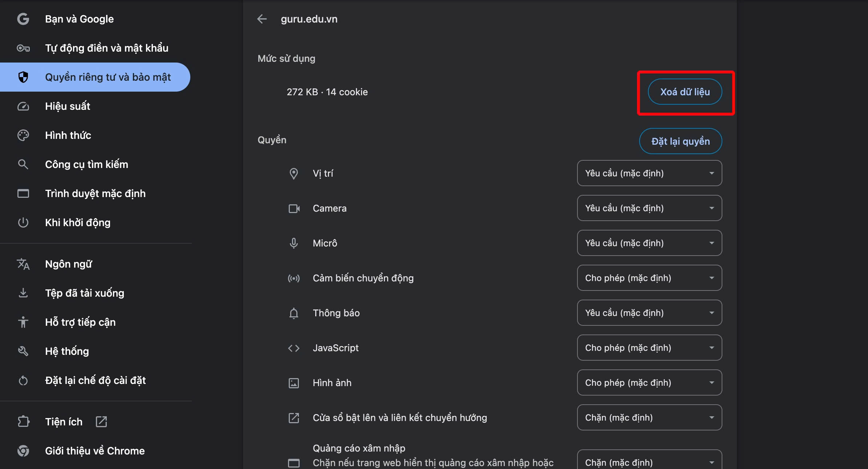Click the magnifier icon for Công cụ tìm kiếm

coord(23,164)
